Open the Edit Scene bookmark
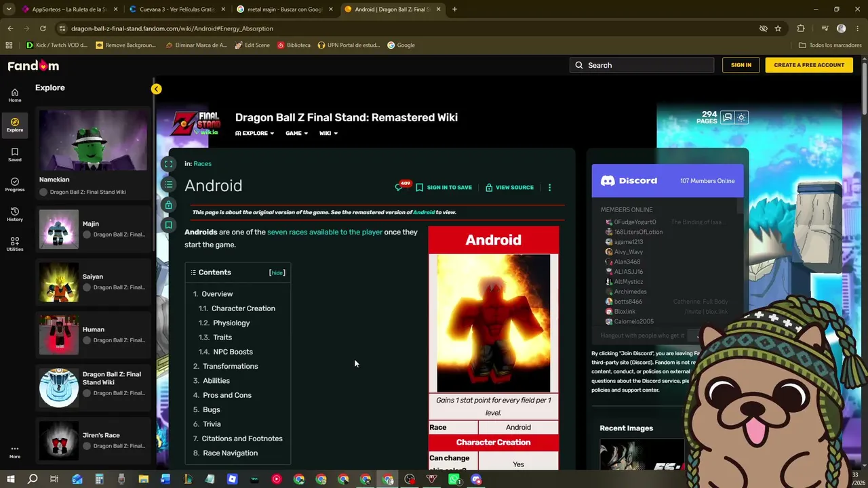 tap(252, 45)
